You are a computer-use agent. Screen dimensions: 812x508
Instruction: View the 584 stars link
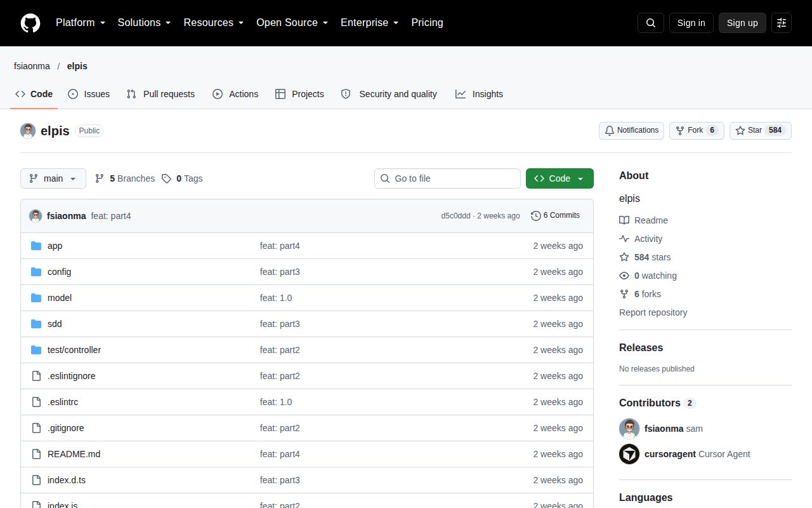click(645, 257)
